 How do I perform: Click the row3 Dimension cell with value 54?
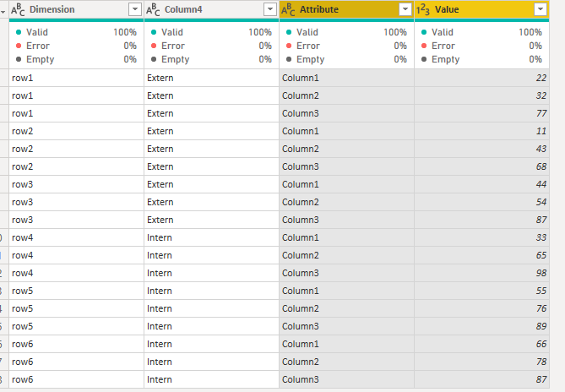pyautogui.click(x=76, y=202)
